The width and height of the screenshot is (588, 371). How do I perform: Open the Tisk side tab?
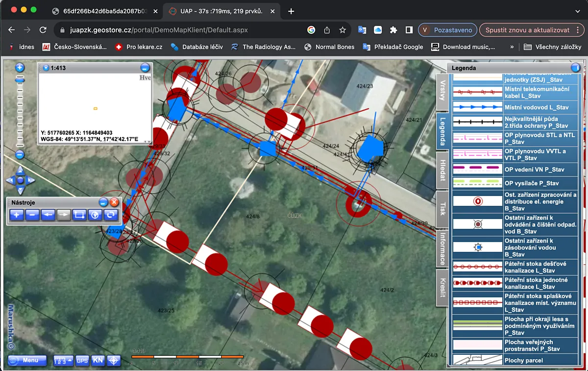[442, 209]
